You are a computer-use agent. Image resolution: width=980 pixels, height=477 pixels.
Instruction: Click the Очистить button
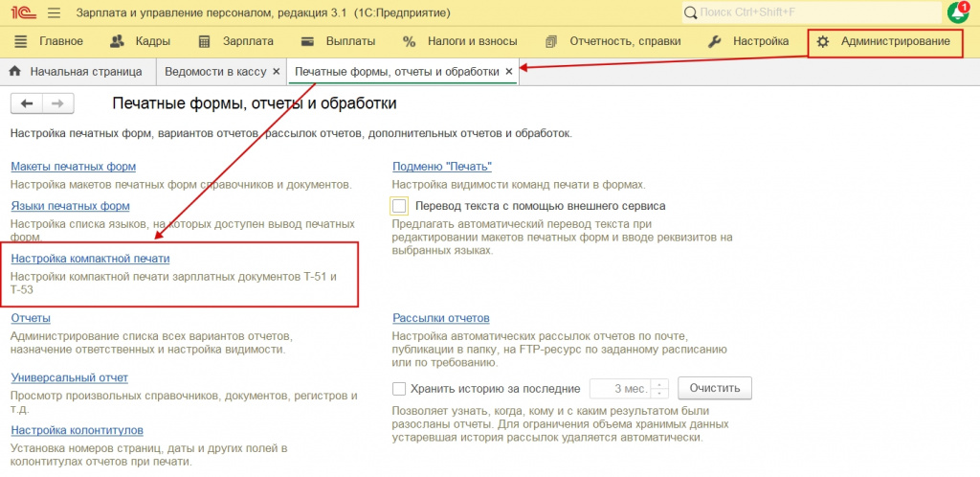714,388
